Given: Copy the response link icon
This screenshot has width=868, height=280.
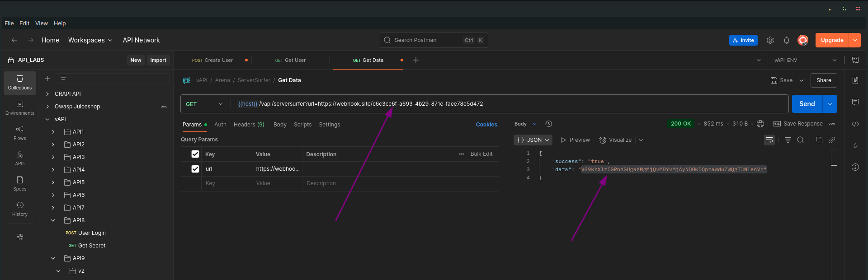Looking at the screenshot, I should (x=832, y=140).
